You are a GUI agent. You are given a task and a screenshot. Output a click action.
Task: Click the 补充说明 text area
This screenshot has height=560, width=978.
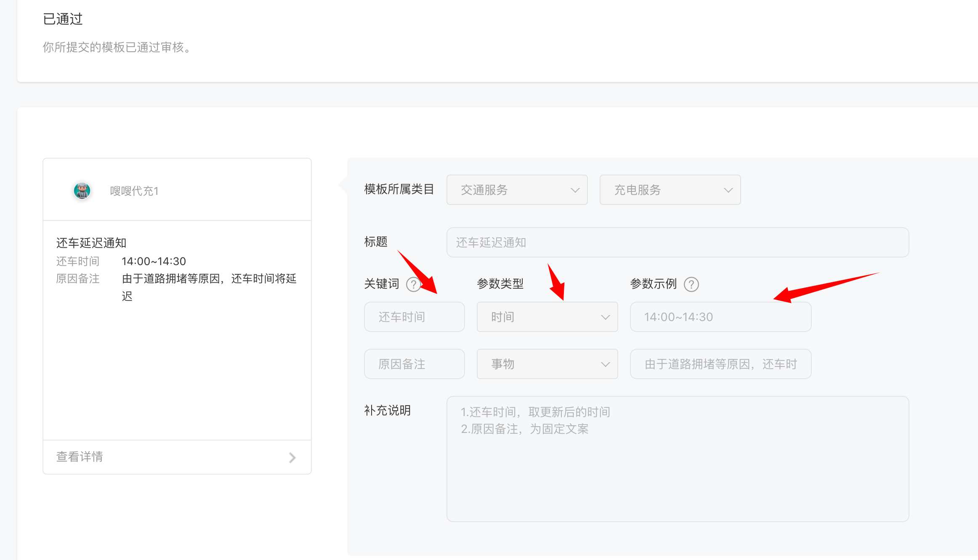coord(678,459)
